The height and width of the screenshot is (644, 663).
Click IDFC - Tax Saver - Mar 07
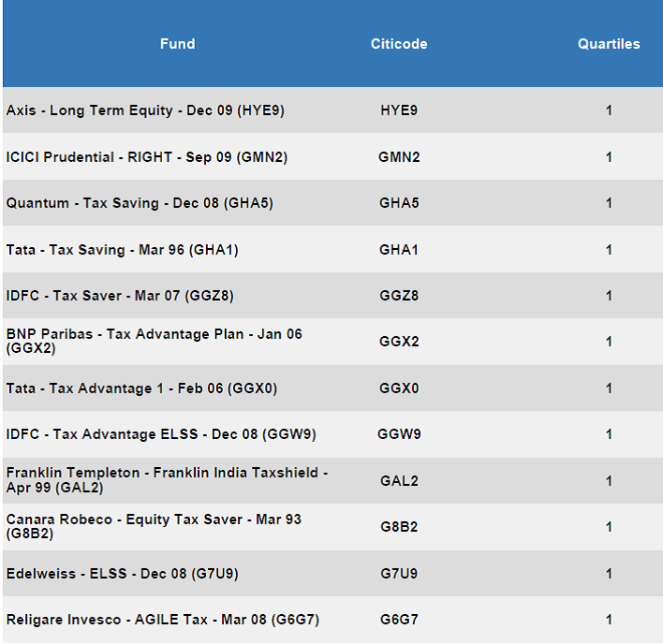coord(120,296)
